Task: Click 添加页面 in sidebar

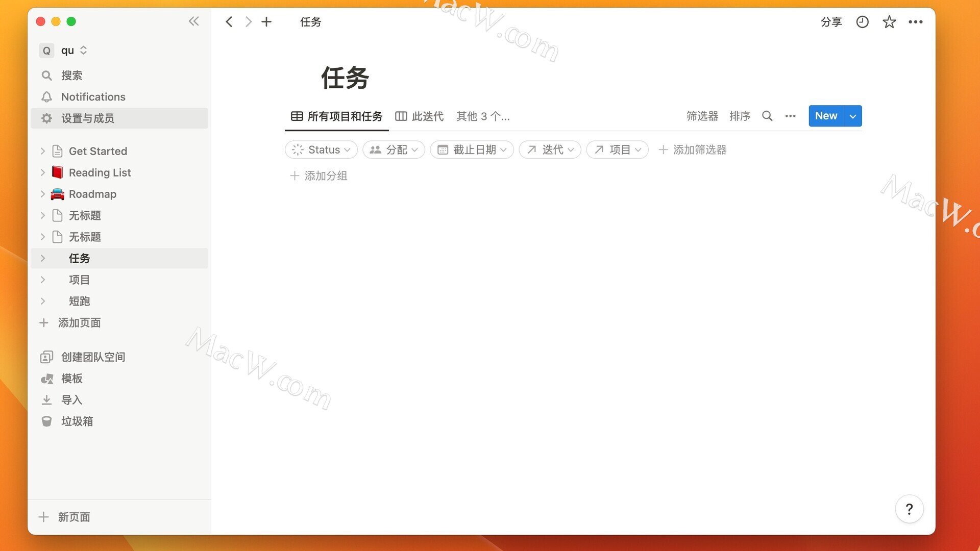Action: tap(70, 322)
